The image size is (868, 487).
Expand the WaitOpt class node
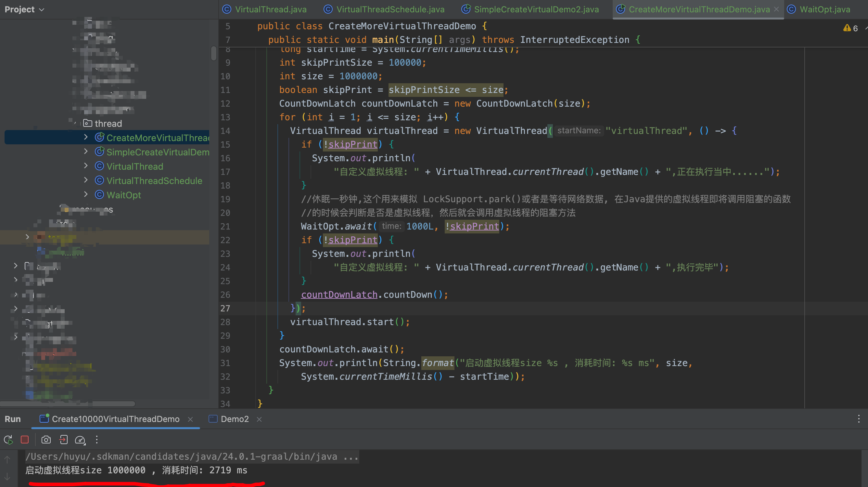coord(85,195)
